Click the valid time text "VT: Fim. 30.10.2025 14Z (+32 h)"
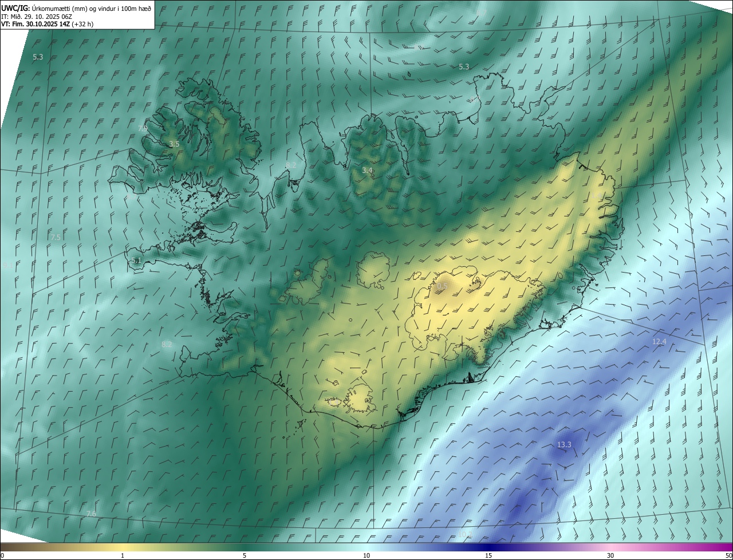Screen dimensions: 733x560 pos(48,24)
